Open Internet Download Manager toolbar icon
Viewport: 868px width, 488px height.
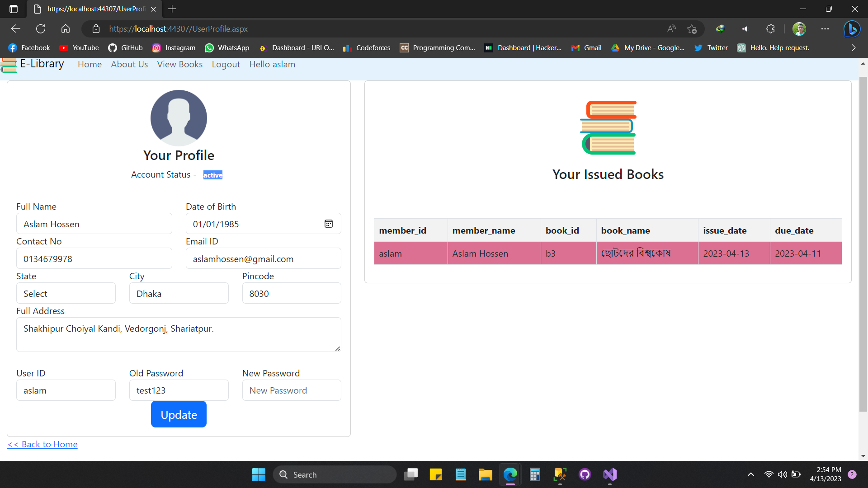coord(721,28)
